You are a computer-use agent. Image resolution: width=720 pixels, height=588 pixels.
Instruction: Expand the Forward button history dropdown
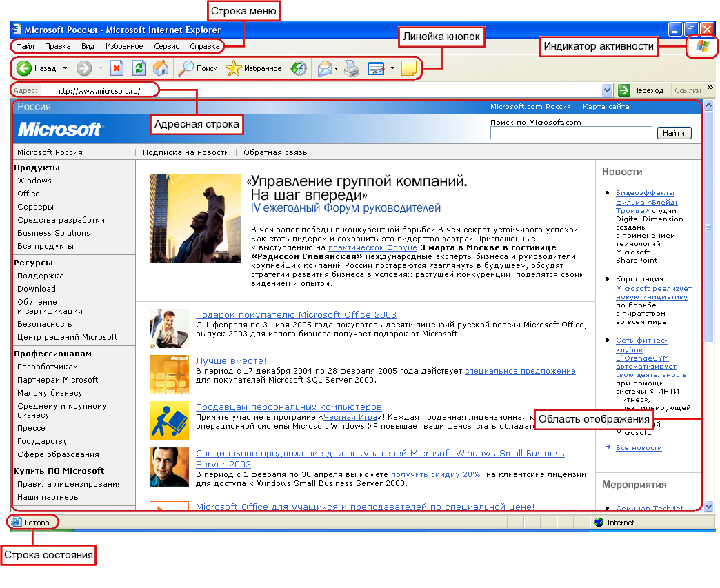(100, 68)
